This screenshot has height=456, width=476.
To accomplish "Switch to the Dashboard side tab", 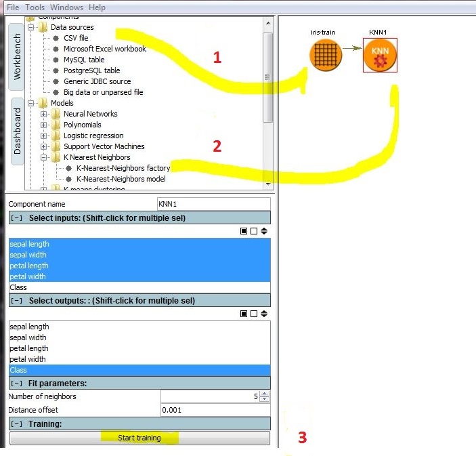I will coord(18,130).
